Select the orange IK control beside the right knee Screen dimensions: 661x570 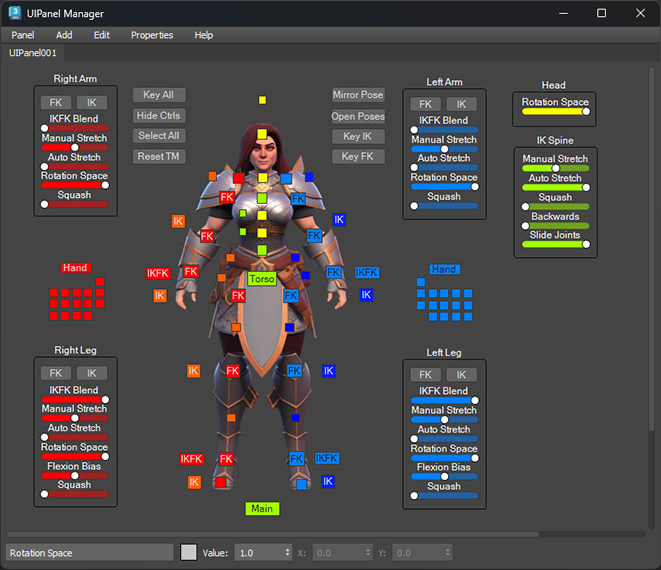(x=193, y=371)
